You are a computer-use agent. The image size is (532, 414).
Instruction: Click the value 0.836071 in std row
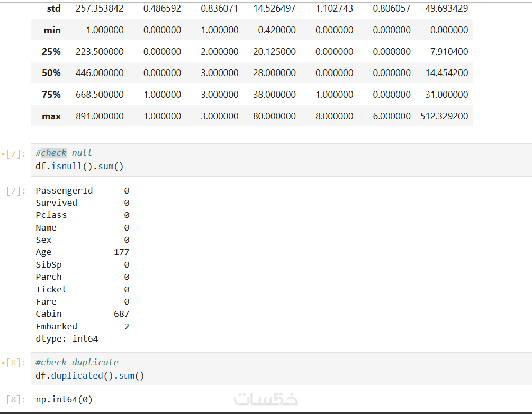click(x=220, y=8)
